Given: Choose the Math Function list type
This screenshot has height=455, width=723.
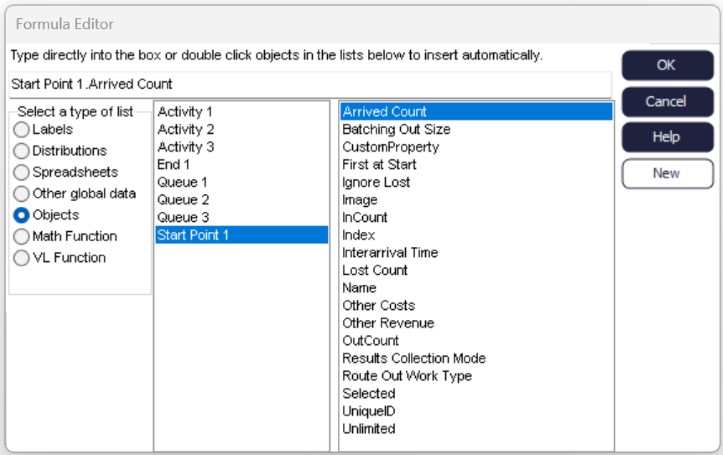Looking at the screenshot, I should pos(21,236).
